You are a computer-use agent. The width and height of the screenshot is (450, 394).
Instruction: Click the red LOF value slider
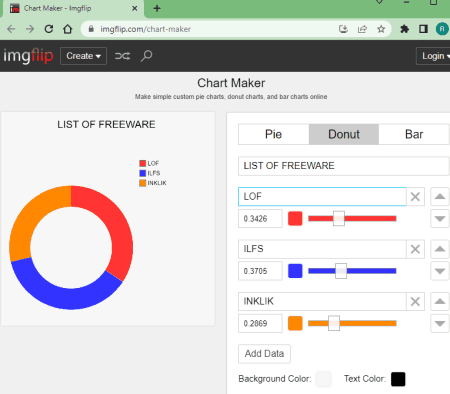click(352, 219)
